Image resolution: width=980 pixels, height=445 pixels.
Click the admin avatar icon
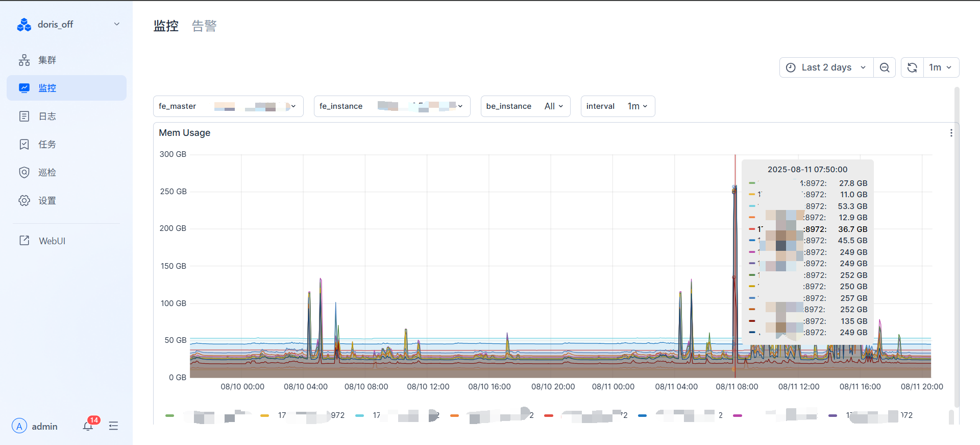[19, 426]
